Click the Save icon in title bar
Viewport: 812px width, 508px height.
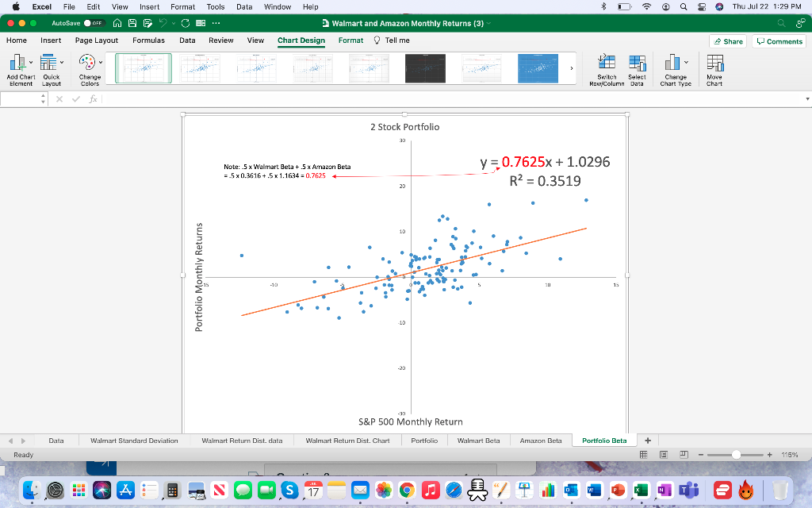(x=133, y=24)
